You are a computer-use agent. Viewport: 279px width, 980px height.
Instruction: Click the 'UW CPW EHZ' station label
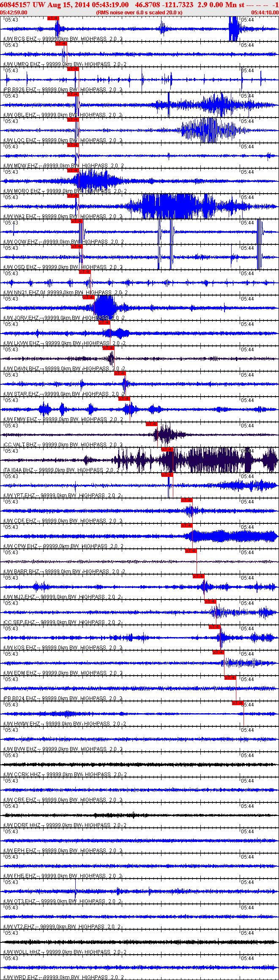coord(21,546)
